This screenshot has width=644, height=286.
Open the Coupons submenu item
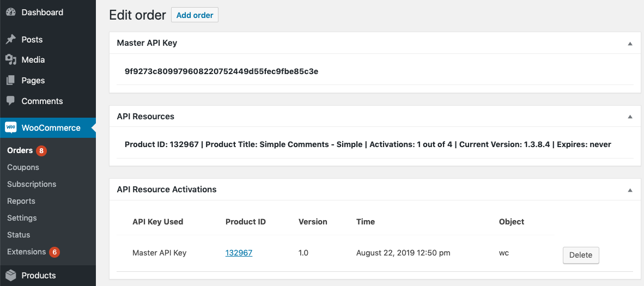click(23, 167)
